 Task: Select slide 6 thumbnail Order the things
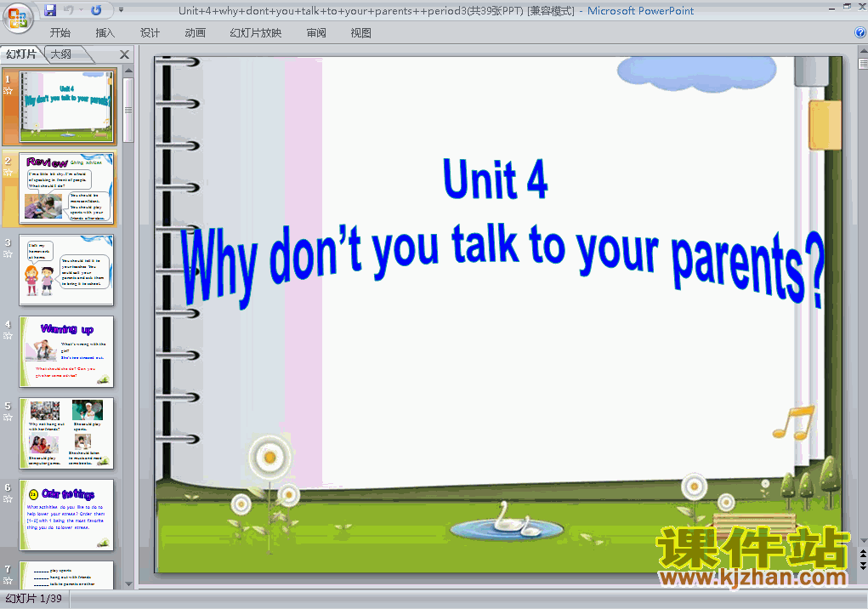pos(66,515)
